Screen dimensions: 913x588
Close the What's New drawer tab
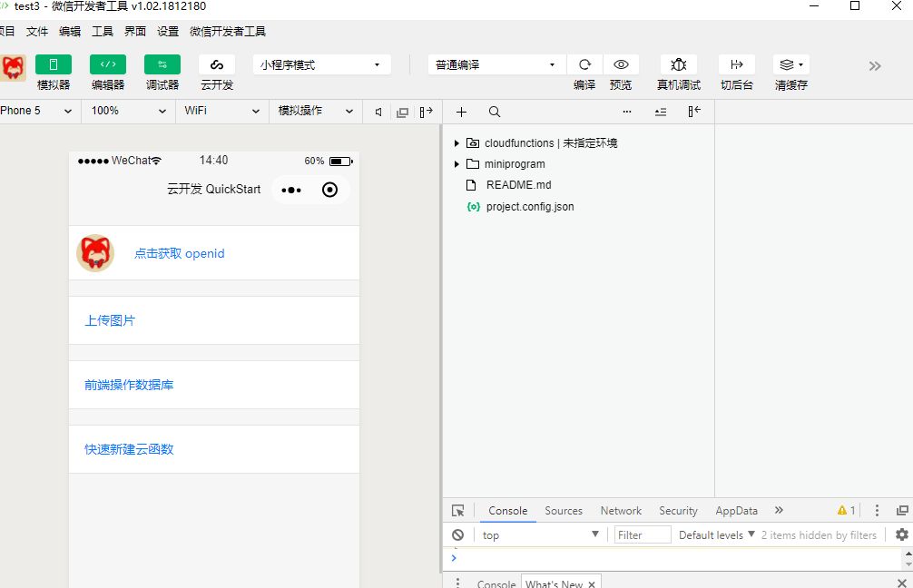pos(592,584)
